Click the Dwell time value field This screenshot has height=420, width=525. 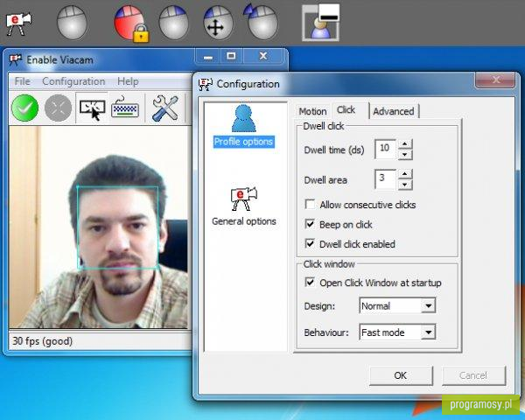click(386, 149)
